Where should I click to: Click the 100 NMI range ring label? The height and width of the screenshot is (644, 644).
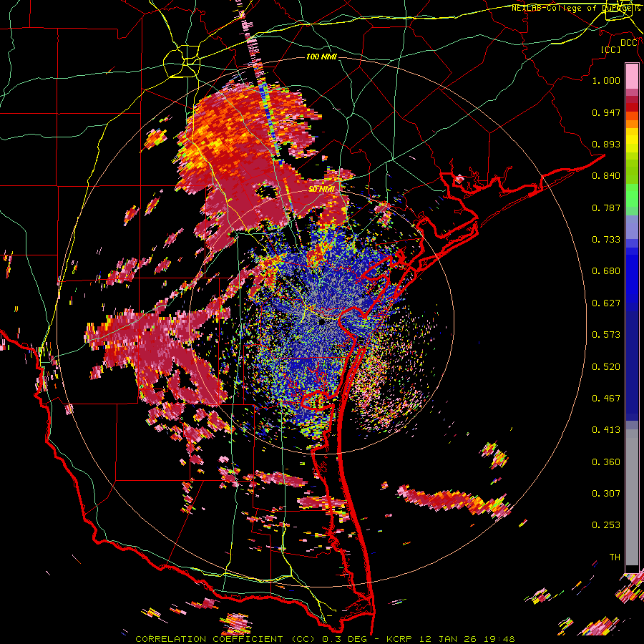pos(321,57)
